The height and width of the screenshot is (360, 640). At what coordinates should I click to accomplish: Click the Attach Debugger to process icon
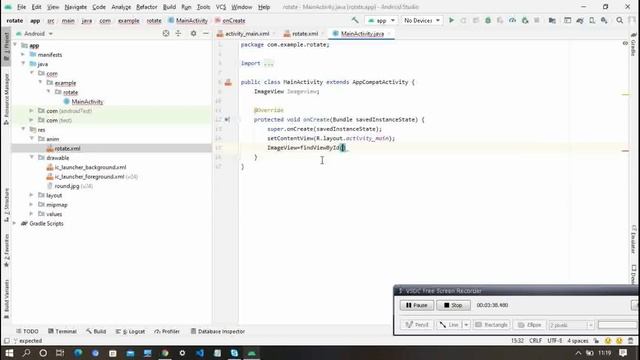(x=525, y=20)
